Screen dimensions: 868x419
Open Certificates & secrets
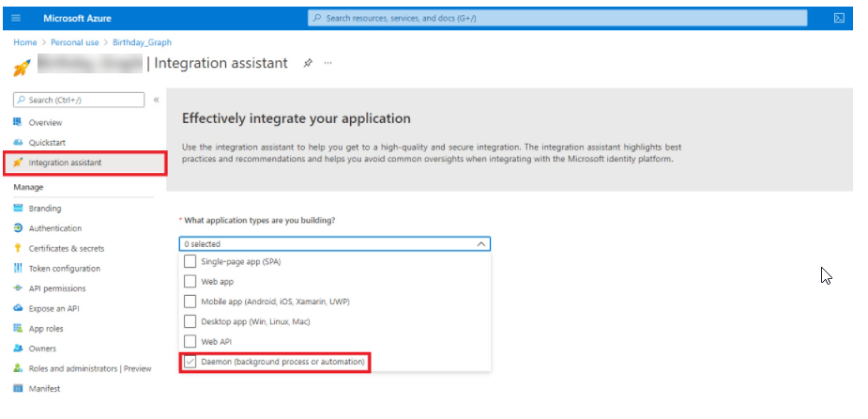click(67, 248)
